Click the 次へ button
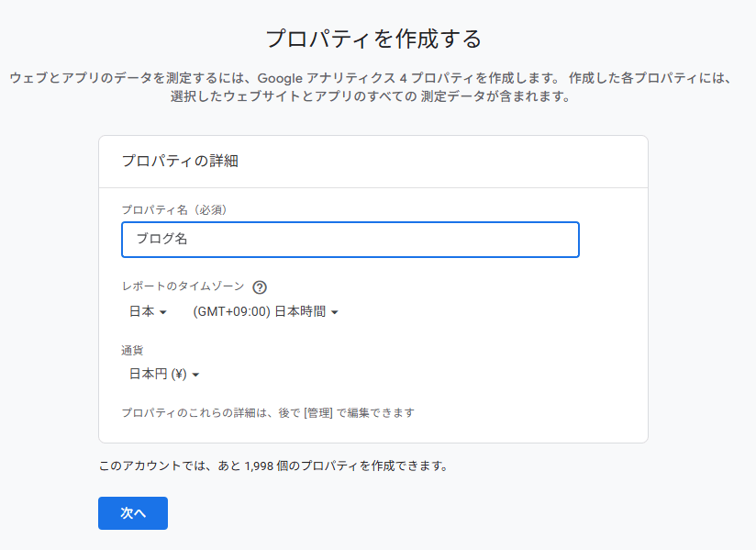Image resolution: width=756 pixels, height=550 pixels. point(133,513)
